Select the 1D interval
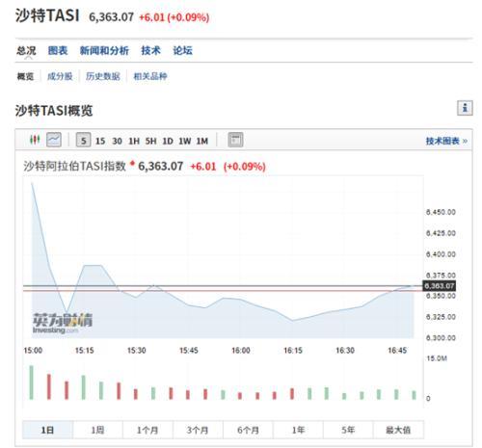The image size is (482, 448). click(x=168, y=141)
